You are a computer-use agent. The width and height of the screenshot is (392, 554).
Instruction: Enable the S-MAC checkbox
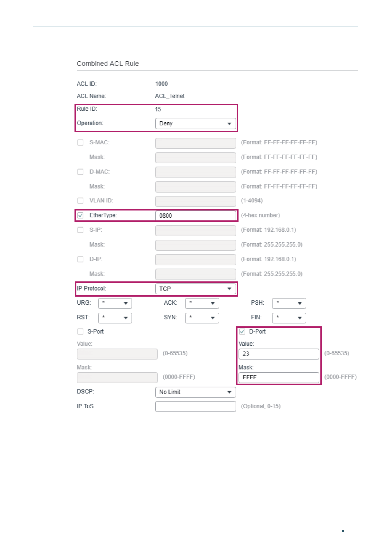click(x=80, y=143)
